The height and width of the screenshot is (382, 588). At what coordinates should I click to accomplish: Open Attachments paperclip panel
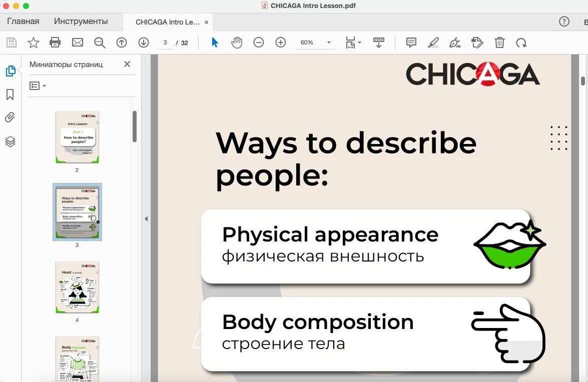point(10,117)
